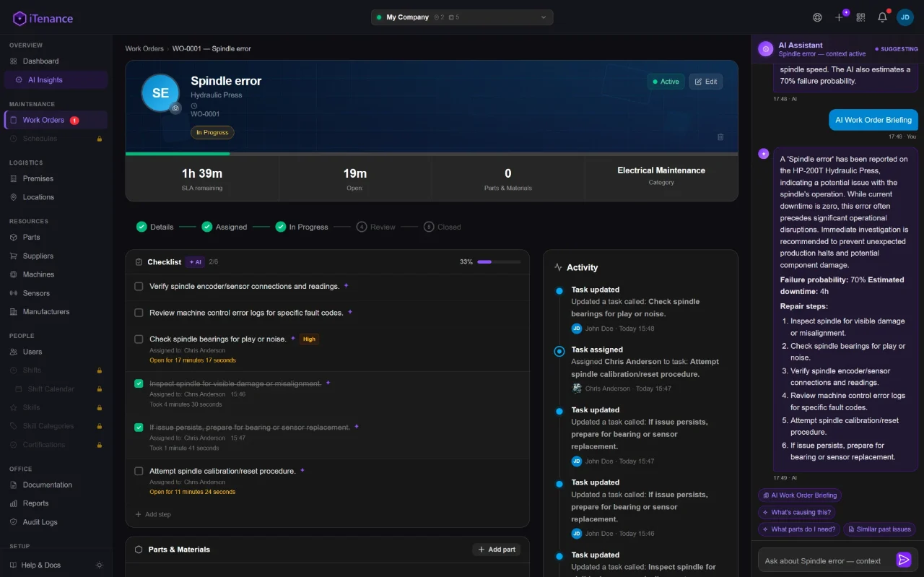Screen dimensions: 924x577
Task: Click the Work Orders breadcrumb link
Action: (144, 48)
